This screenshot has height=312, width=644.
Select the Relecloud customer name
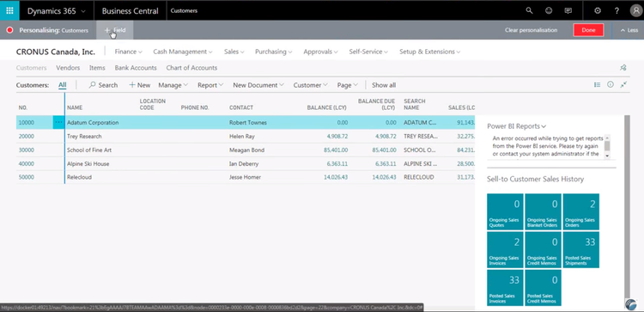79,177
